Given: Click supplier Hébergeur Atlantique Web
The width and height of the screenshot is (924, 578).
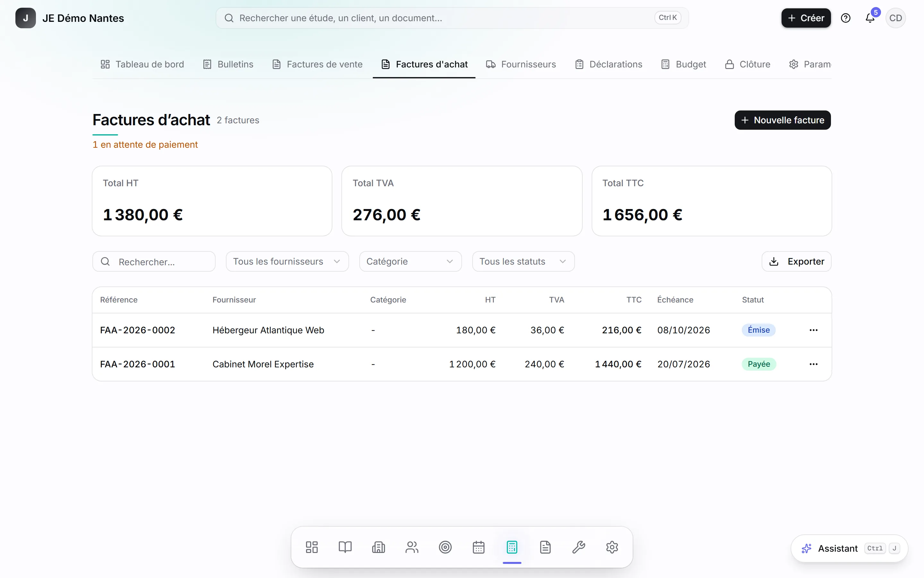Looking at the screenshot, I should tap(269, 330).
